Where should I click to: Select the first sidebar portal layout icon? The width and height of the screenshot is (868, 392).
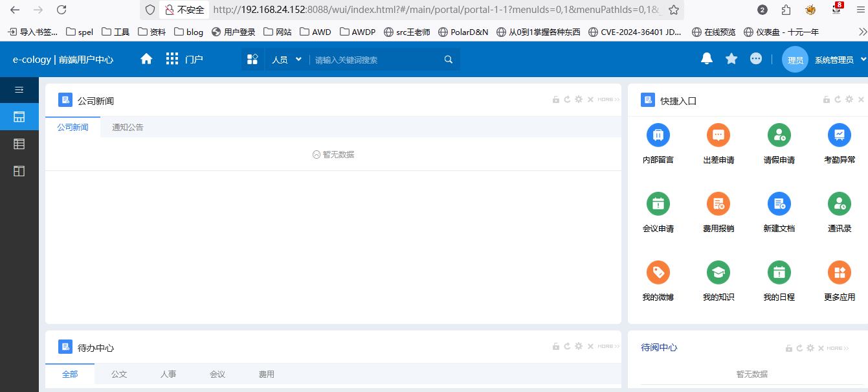click(x=19, y=117)
